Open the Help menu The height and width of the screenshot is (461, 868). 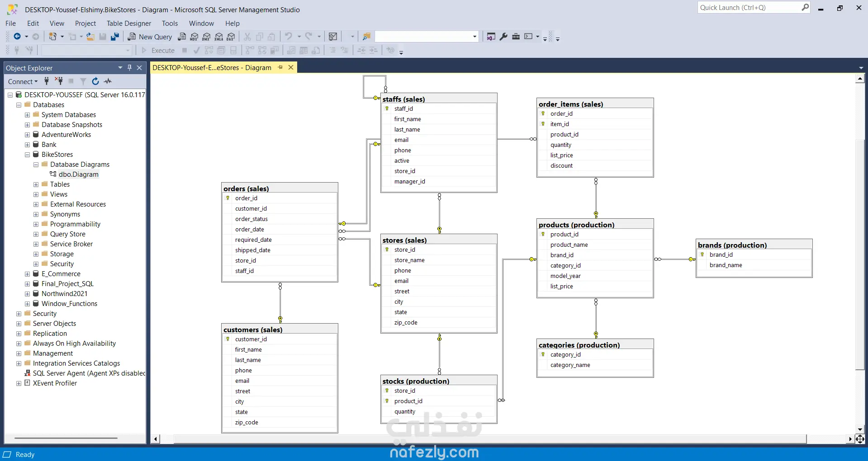pyautogui.click(x=232, y=24)
